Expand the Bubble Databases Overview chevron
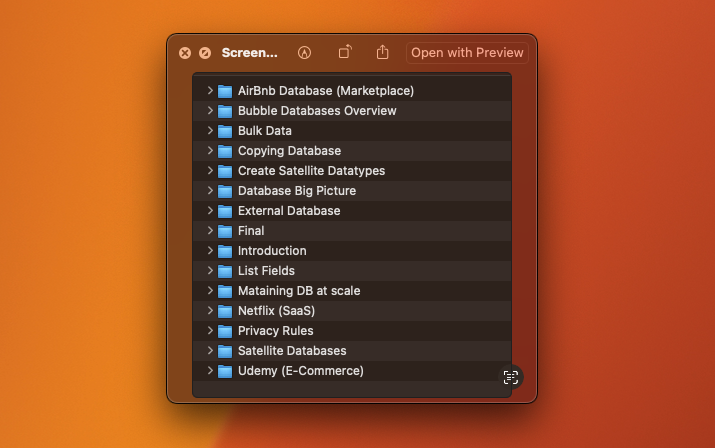The height and width of the screenshot is (448, 715). pyautogui.click(x=210, y=110)
